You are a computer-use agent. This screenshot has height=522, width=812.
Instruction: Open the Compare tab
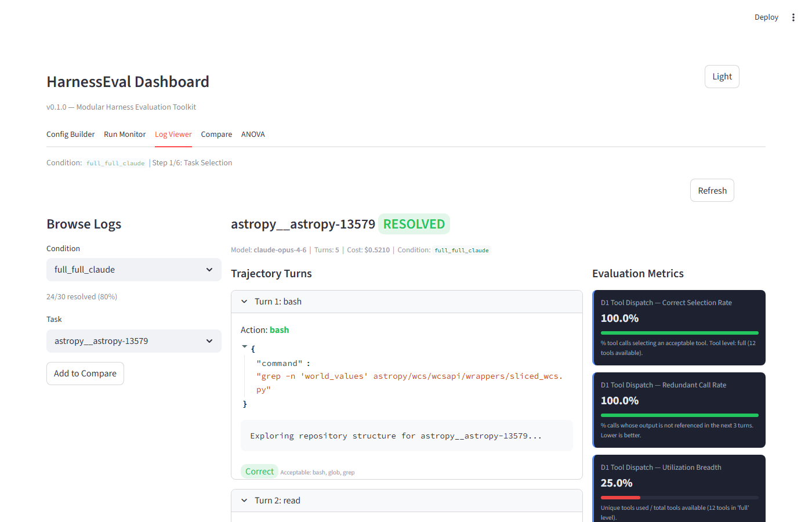coord(216,134)
